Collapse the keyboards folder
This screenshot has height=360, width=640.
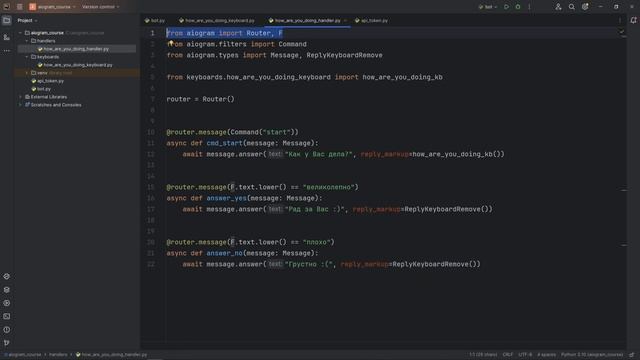[x=27, y=57]
